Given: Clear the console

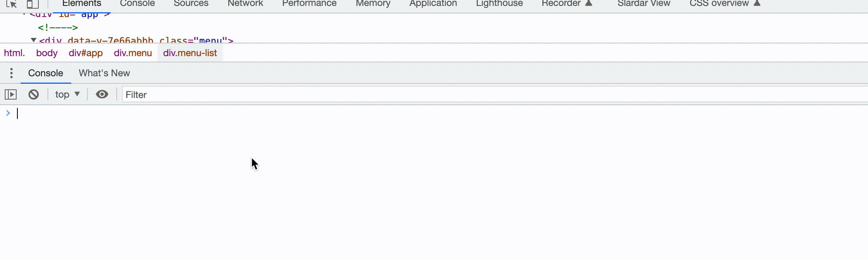Looking at the screenshot, I should coord(34,94).
